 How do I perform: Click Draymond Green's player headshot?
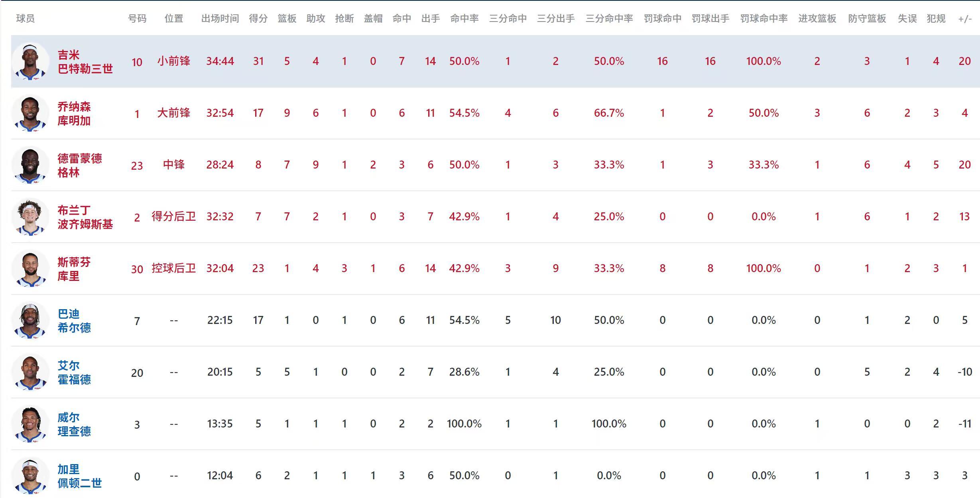pos(30,165)
